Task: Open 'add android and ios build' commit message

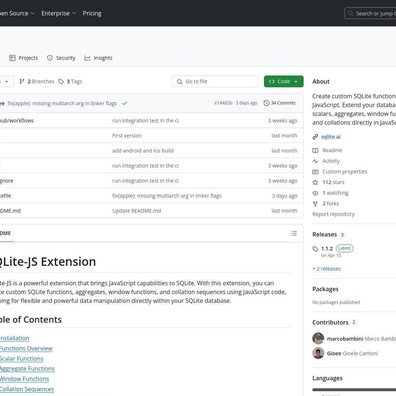Action: pos(143,151)
